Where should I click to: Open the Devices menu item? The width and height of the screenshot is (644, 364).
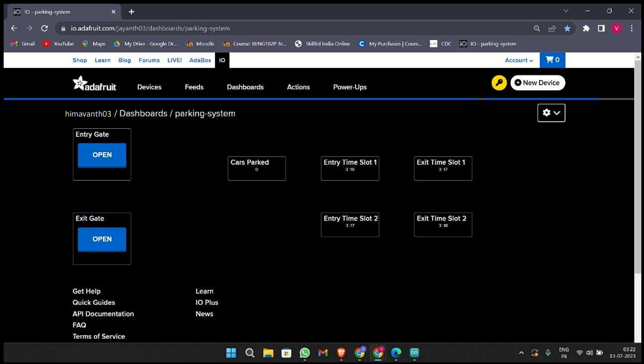(149, 87)
